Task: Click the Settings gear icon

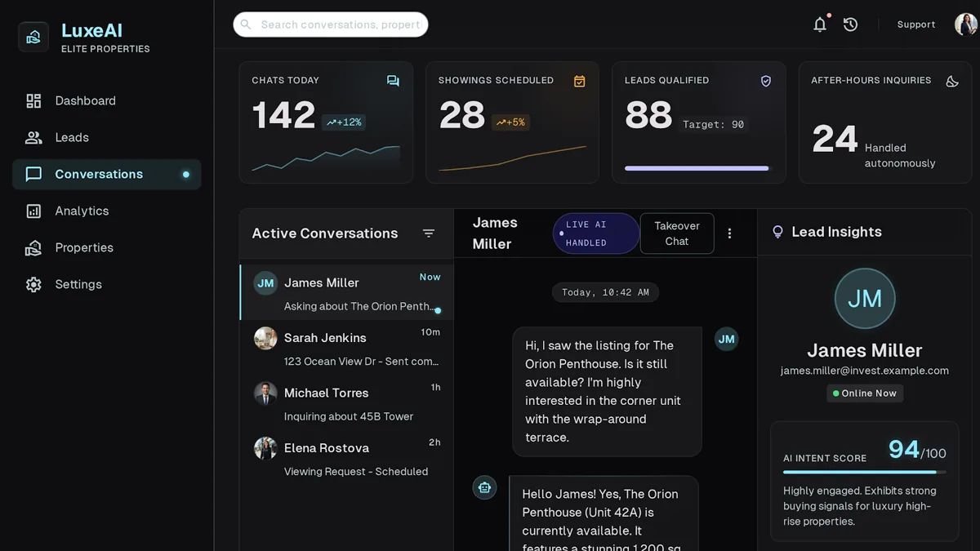Action: (33, 285)
